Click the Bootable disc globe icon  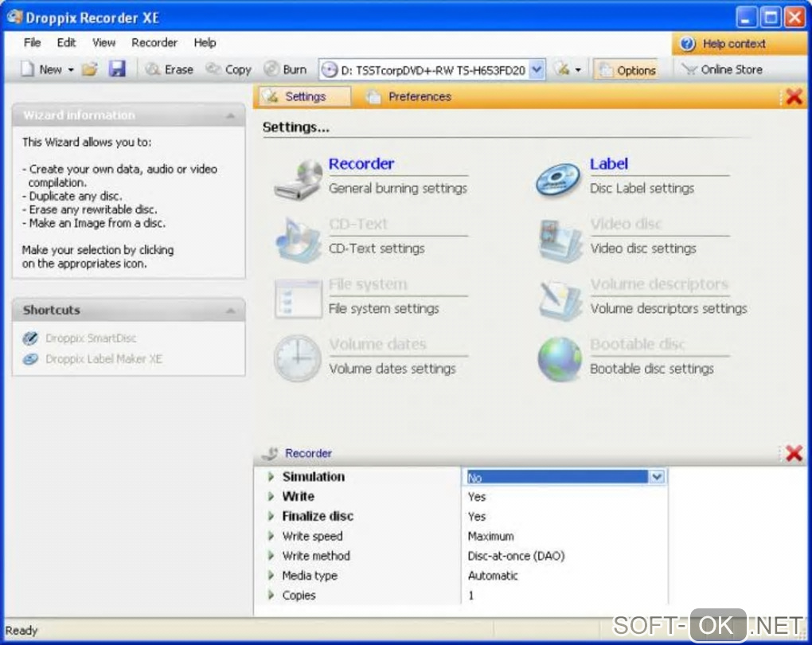pyautogui.click(x=560, y=360)
